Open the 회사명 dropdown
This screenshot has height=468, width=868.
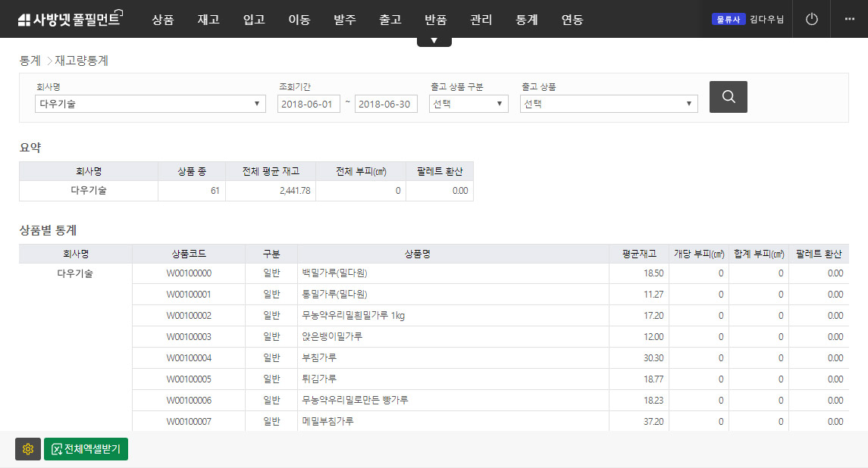pos(150,104)
